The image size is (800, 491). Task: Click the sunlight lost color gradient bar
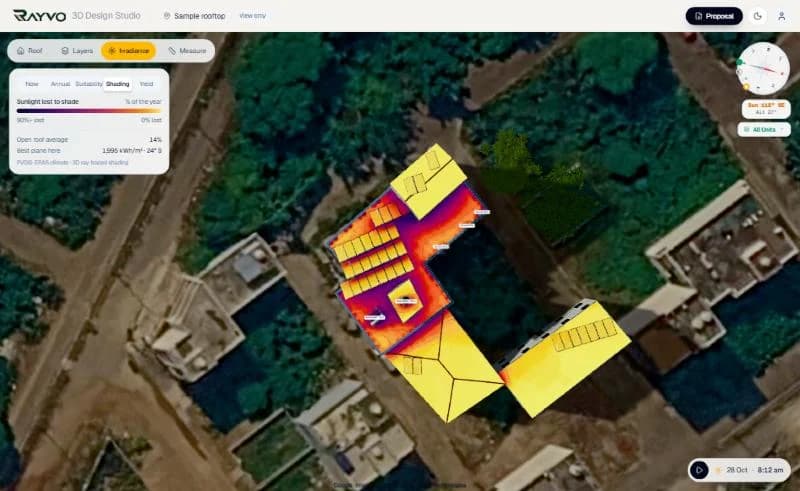[89, 110]
